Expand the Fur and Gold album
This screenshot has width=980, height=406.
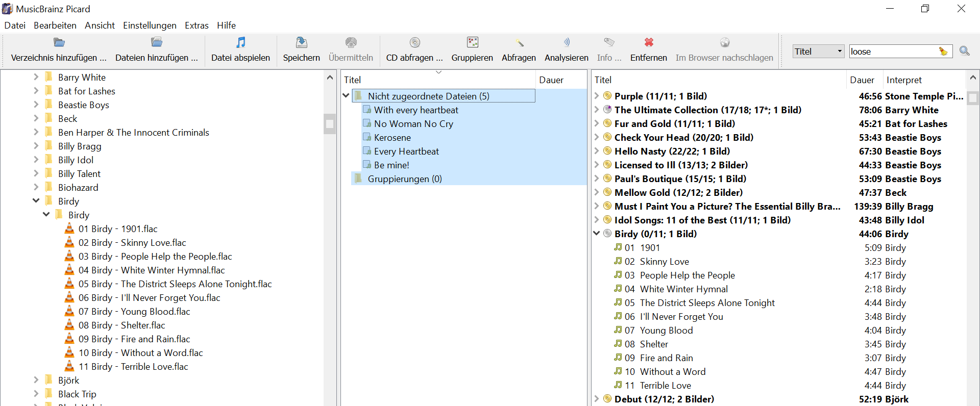click(596, 123)
